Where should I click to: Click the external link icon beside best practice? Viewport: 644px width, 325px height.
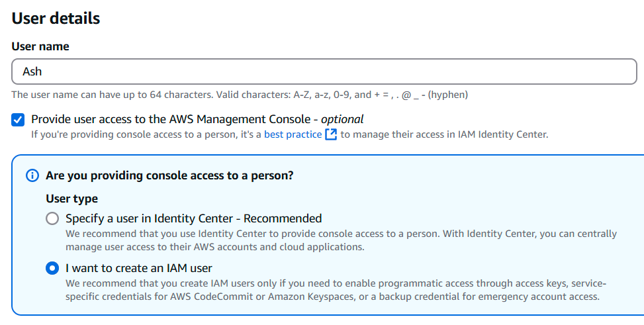coord(331,134)
